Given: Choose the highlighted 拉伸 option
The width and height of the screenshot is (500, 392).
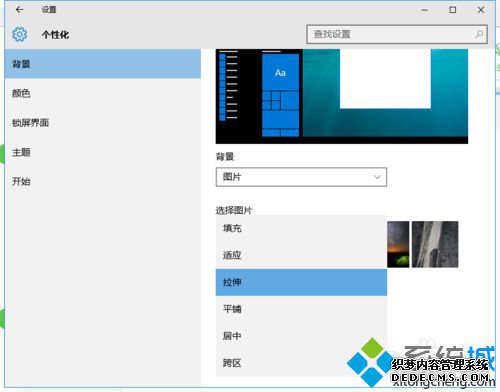Looking at the screenshot, I should [301, 282].
